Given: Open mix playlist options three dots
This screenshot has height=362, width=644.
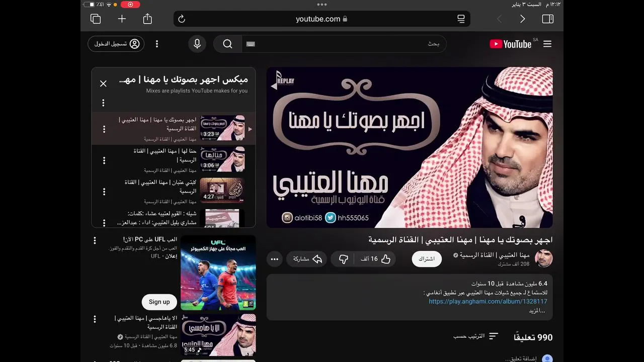Looking at the screenshot, I should [x=103, y=103].
